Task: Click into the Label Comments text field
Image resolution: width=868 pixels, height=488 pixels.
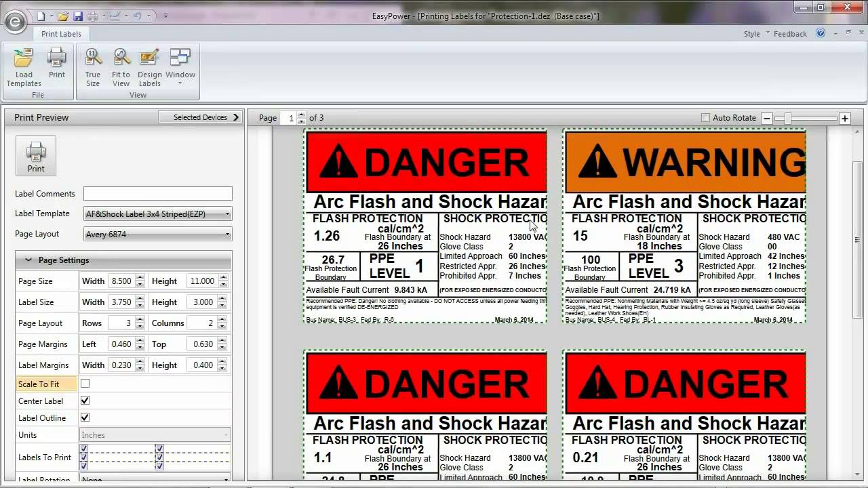Action: [157, 194]
